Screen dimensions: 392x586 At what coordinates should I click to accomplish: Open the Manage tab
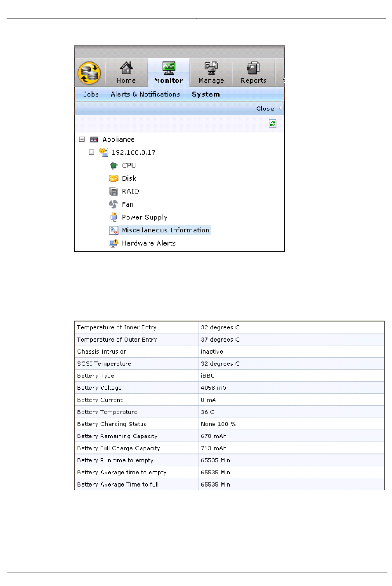tap(211, 73)
